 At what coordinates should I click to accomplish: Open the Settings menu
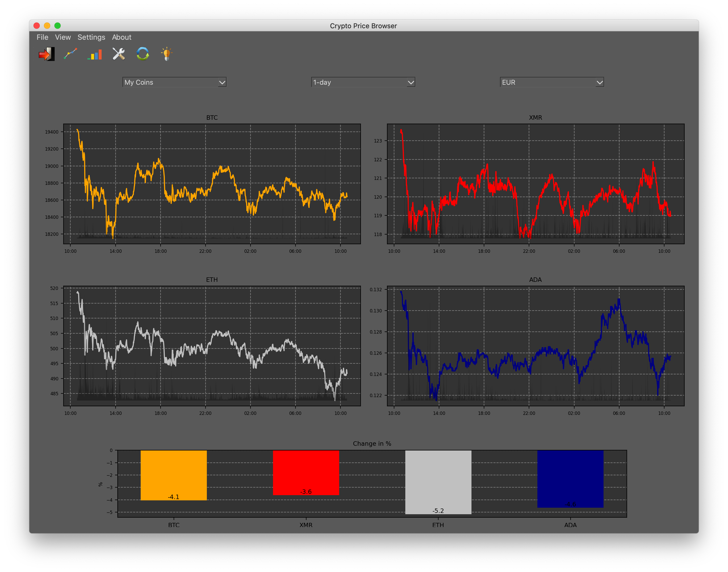pyautogui.click(x=91, y=37)
